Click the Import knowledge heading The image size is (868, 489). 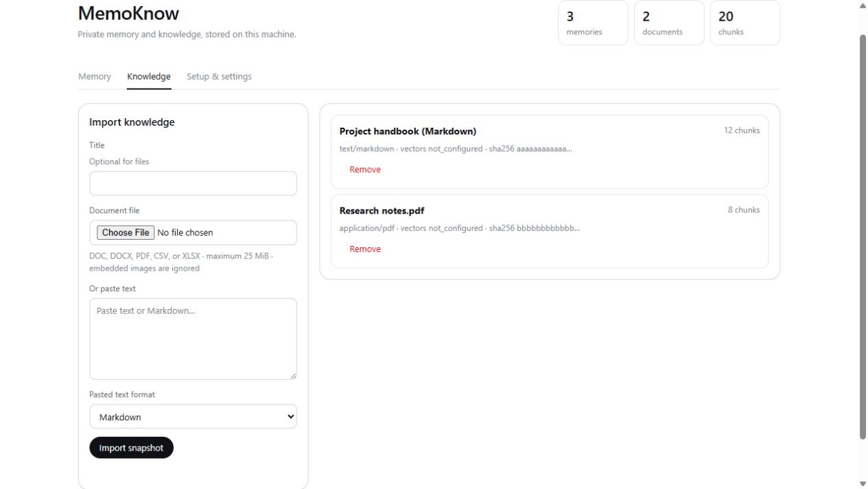pos(132,122)
